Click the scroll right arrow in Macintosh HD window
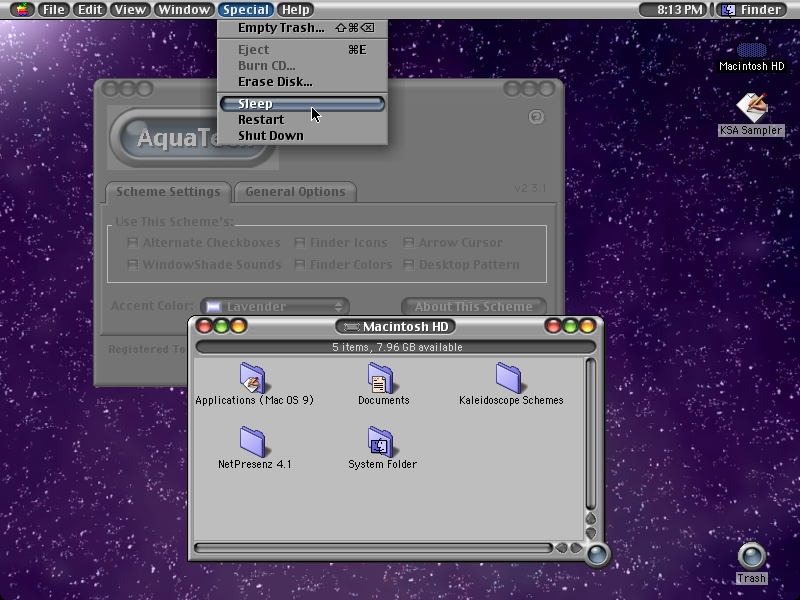This screenshot has height=600, width=800. (576, 548)
